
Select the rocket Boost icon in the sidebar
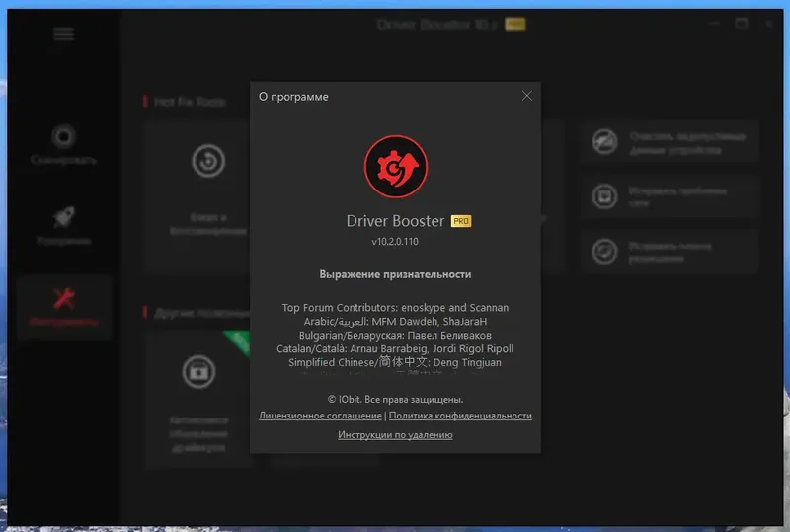[64, 217]
